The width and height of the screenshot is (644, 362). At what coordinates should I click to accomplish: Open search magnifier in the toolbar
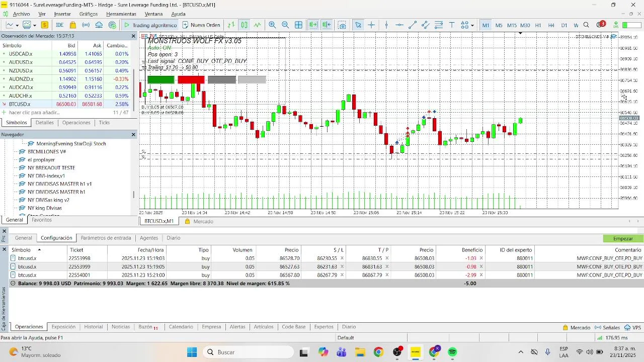click(x=587, y=25)
